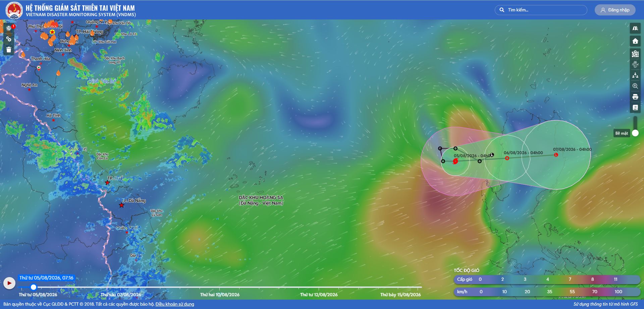
Task: Click the 05/08/2026 - 04h00 storm label
Action: [x=473, y=156]
